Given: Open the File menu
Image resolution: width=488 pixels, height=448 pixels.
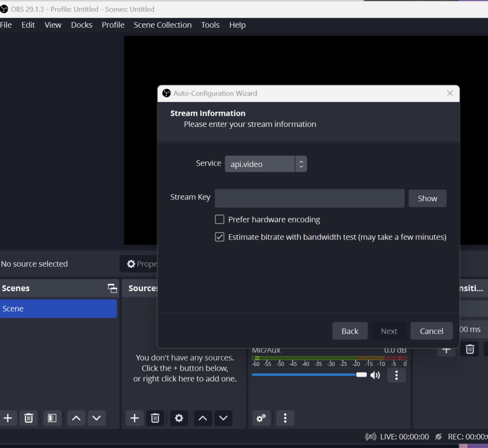Looking at the screenshot, I should (x=6, y=25).
